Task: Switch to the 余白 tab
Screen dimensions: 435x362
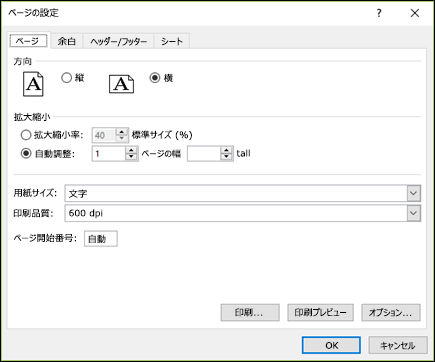Action: pos(67,41)
